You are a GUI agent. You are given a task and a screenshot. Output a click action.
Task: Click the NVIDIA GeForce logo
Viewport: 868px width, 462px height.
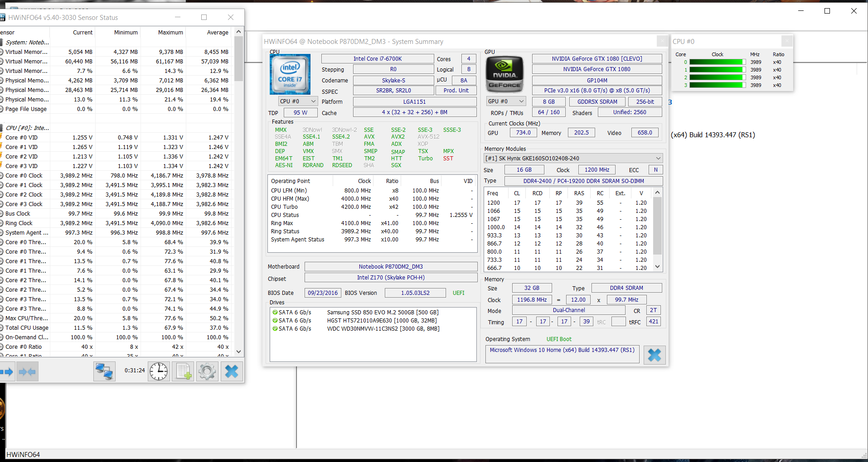coord(504,74)
